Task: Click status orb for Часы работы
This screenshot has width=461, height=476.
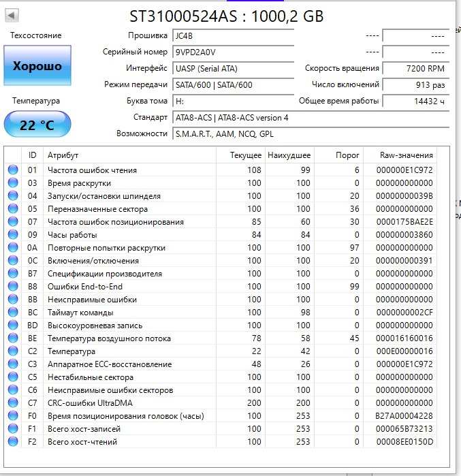Action: (13, 235)
